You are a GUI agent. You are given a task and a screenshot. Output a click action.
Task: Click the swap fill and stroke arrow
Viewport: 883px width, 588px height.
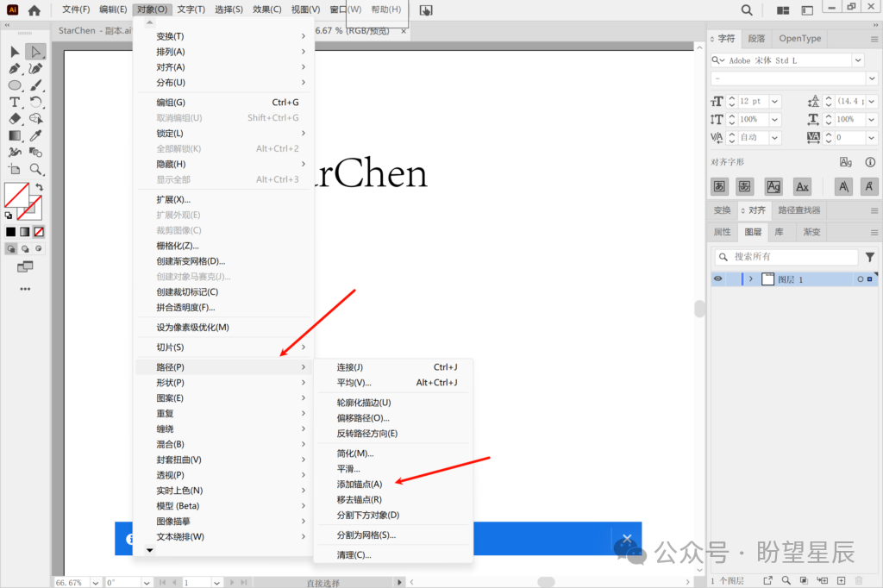(x=39, y=187)
